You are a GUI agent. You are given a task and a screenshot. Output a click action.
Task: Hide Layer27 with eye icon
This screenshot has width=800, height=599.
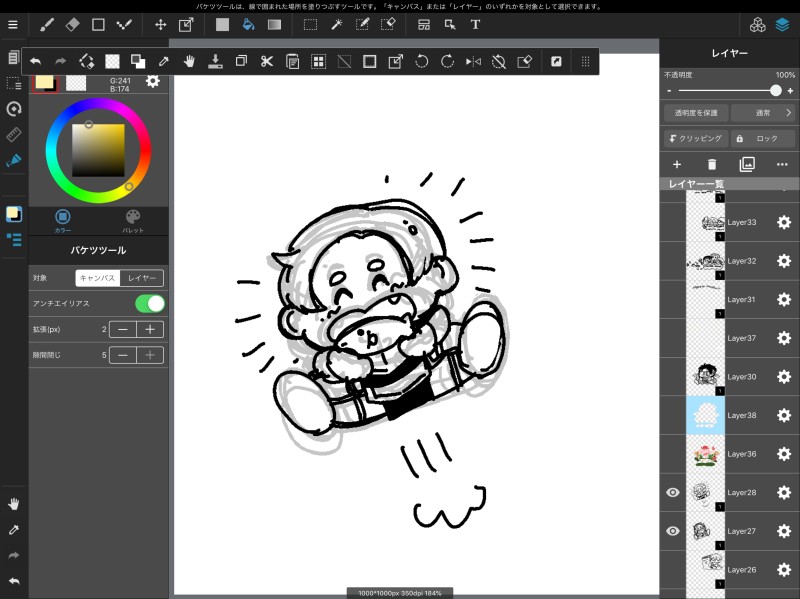point(673,531)
